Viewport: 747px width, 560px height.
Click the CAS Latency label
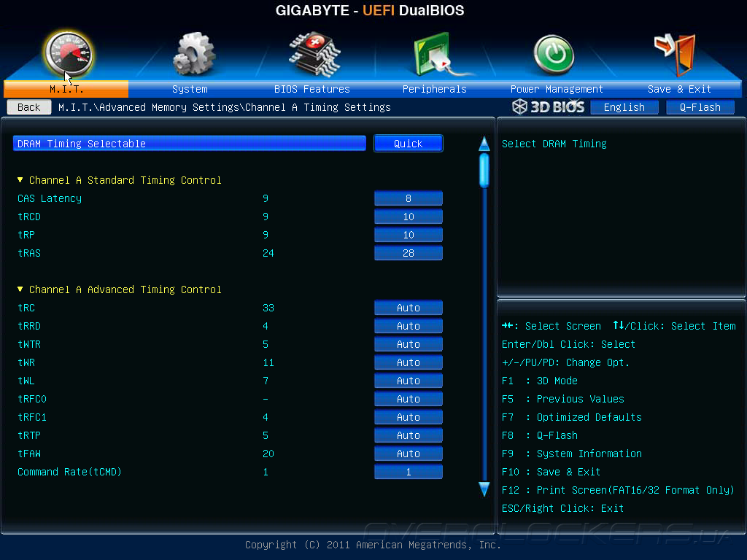pos(50,198)
